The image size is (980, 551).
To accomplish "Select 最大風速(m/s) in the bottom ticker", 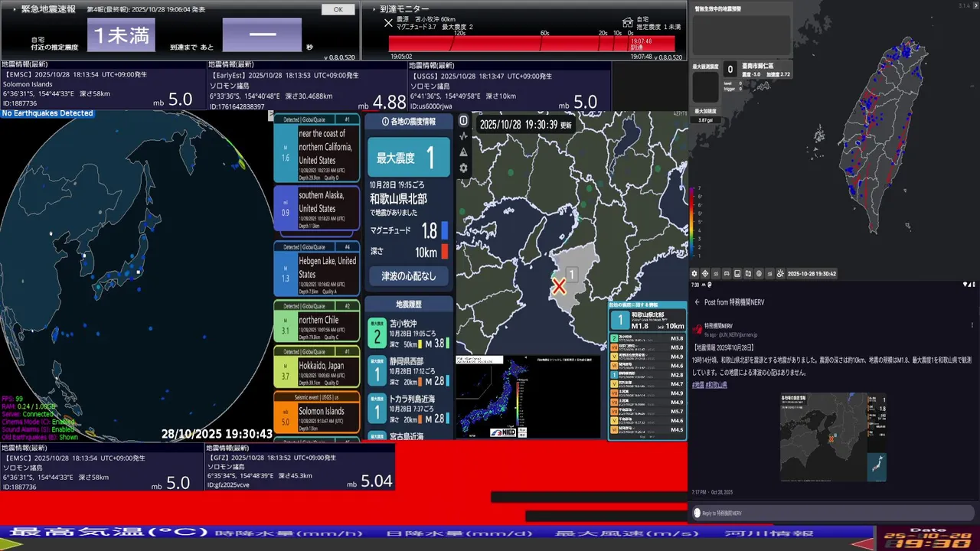I will coord(626,533).
